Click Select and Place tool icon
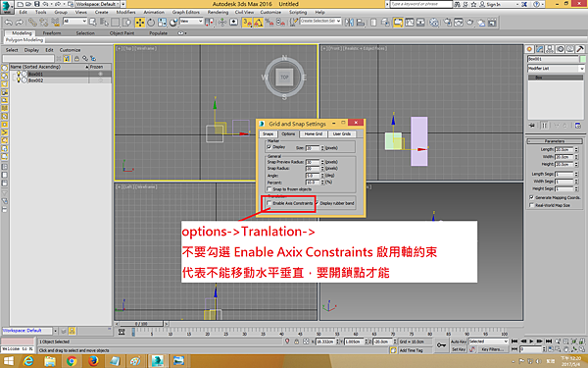 click(173, 23)
